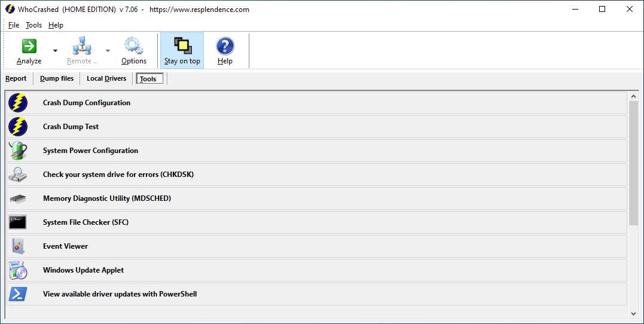Switch to the Dump files tab
Screen dimensions: 644x324
click(57, 78)
